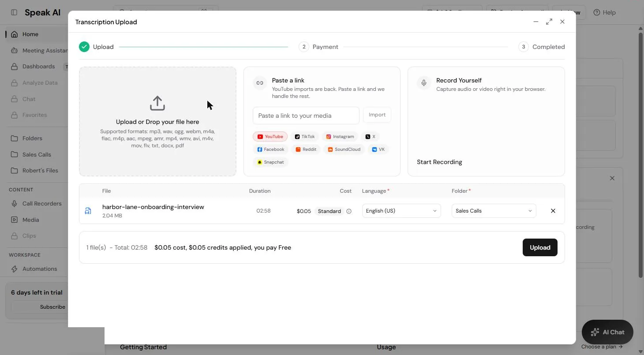Click the black Upload button
This screenshot has height=355, width=644.
point(540,247)
